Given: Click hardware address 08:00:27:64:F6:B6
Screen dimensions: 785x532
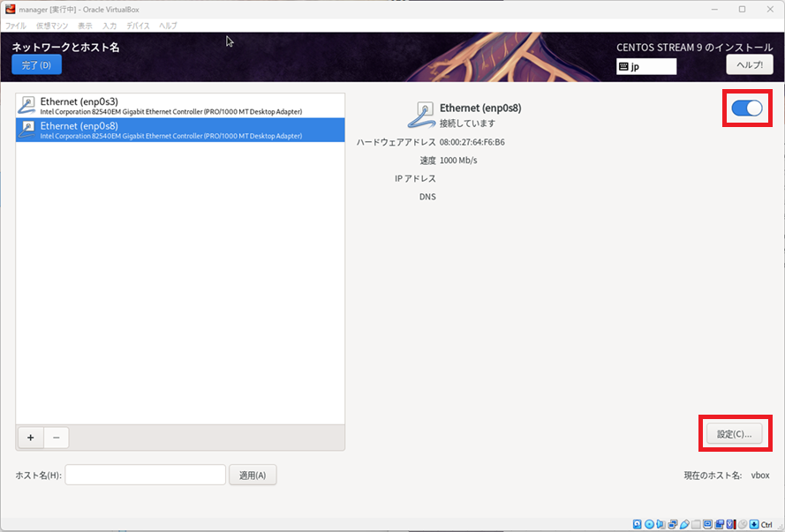Looking at the screenshot, I should (x=472, y=142).
